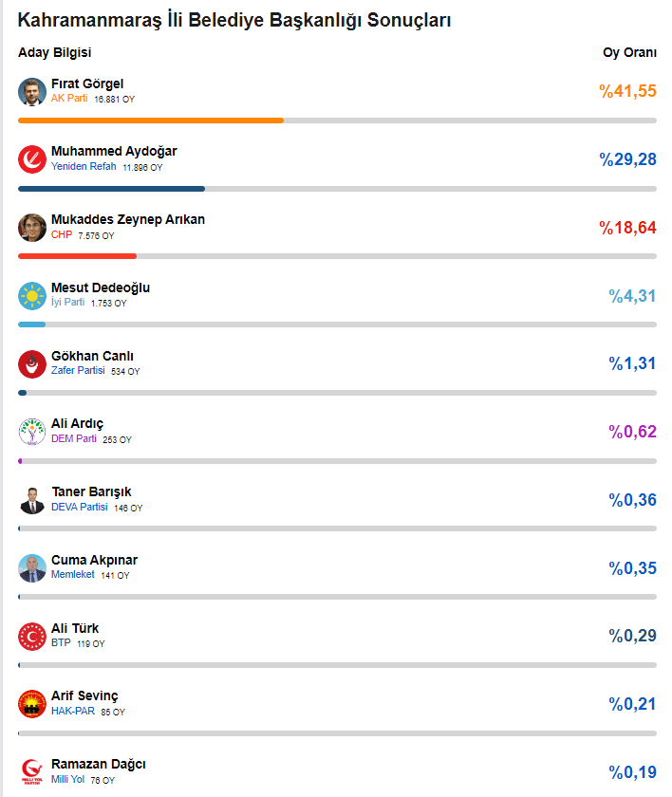This screenshot has height=797, width=672.
Task: Open the Muhammed Aydoğar candidate name
Action: (114, 152)
